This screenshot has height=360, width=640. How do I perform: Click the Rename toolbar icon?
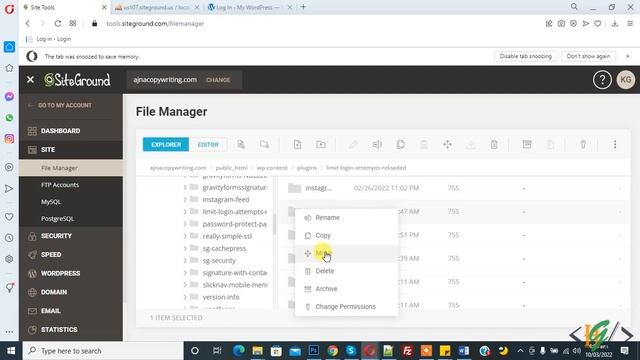(x=377, y=144)
